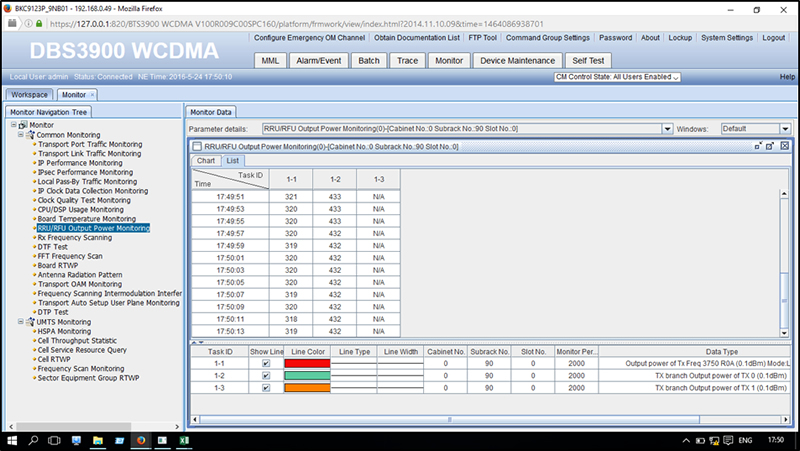The height and width of the screenshot is (451, 800).
Task: Click Configure Emergency OM Channel link
Action: [x=310, y=38]
